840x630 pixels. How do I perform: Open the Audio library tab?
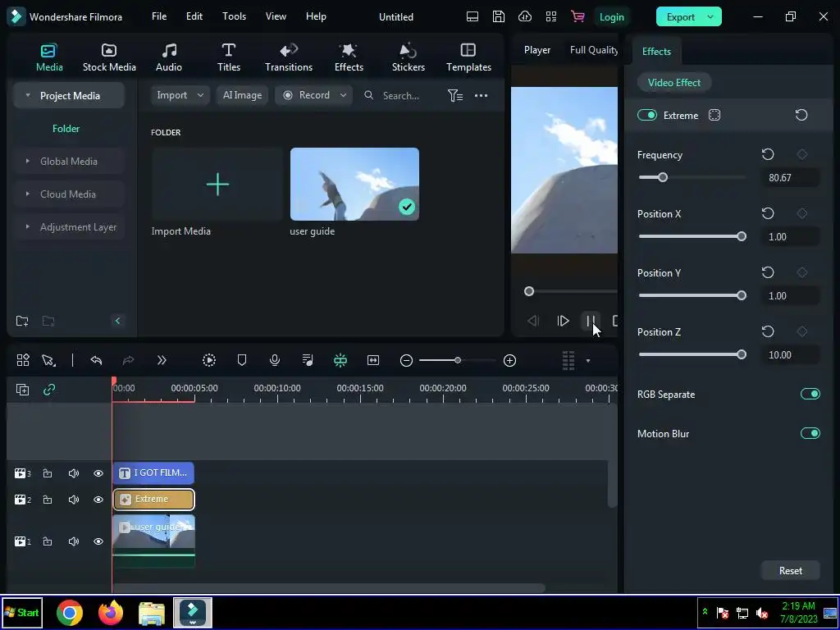(169, 57)
